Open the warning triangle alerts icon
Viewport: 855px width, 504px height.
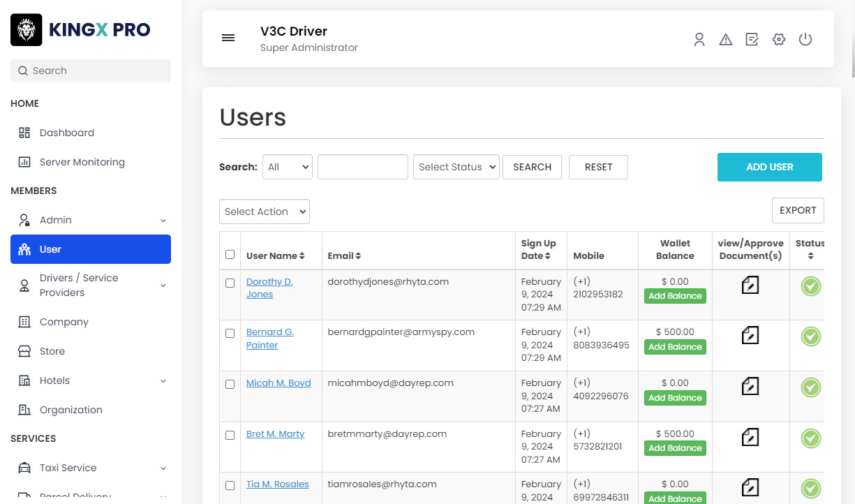click(x=726, y=40)
